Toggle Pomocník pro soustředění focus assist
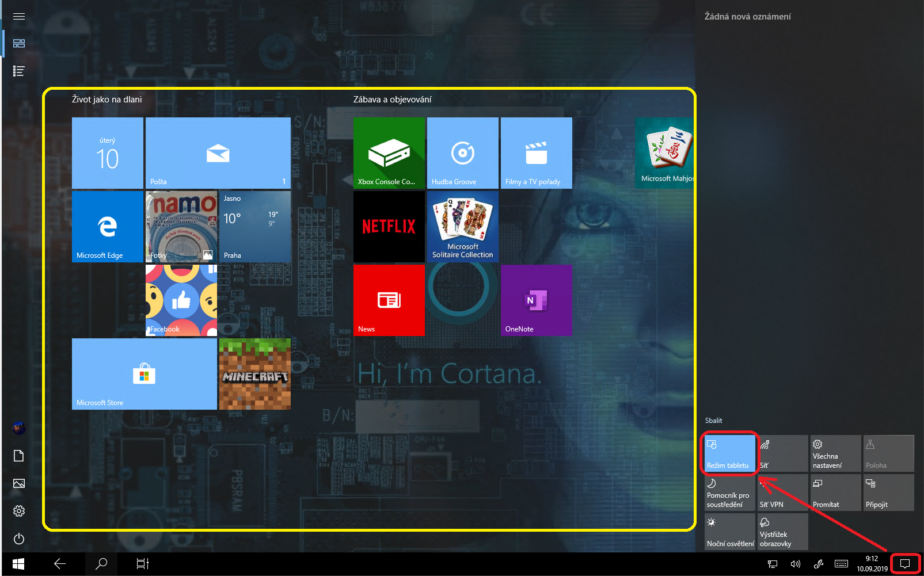 tap(730, 493)
